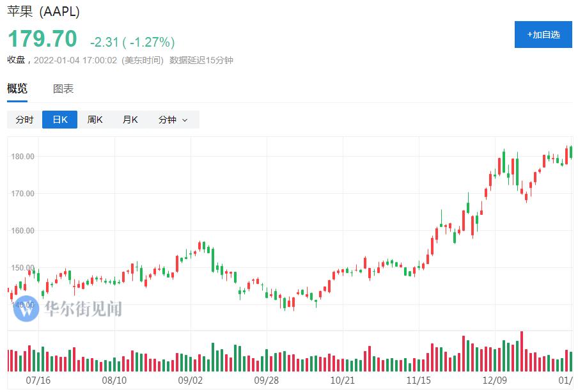Click the 09/02 date marker on axis
The width and height of the screenshot is (578, 392).
[x=191, y=380]
